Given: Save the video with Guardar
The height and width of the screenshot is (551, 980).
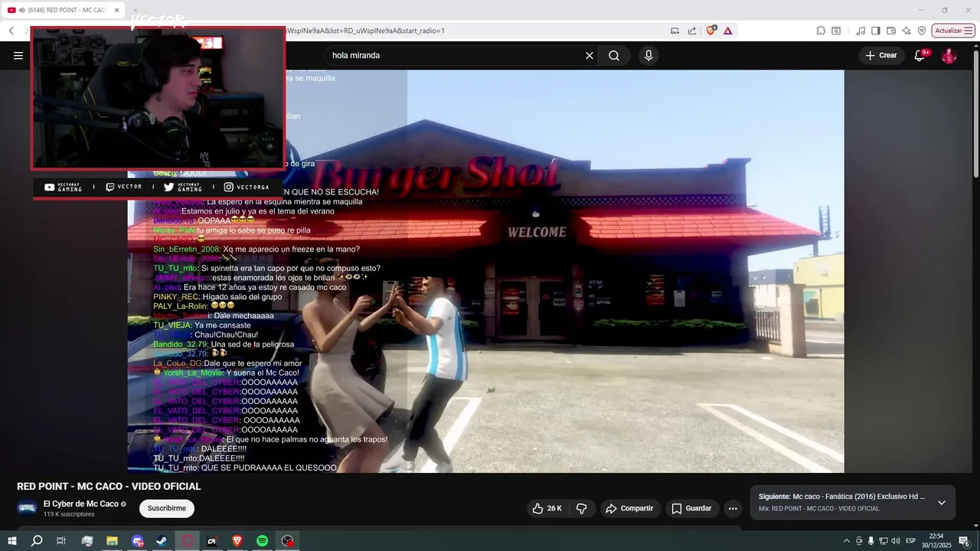Looking at the screenshot, I should [691, 508].
